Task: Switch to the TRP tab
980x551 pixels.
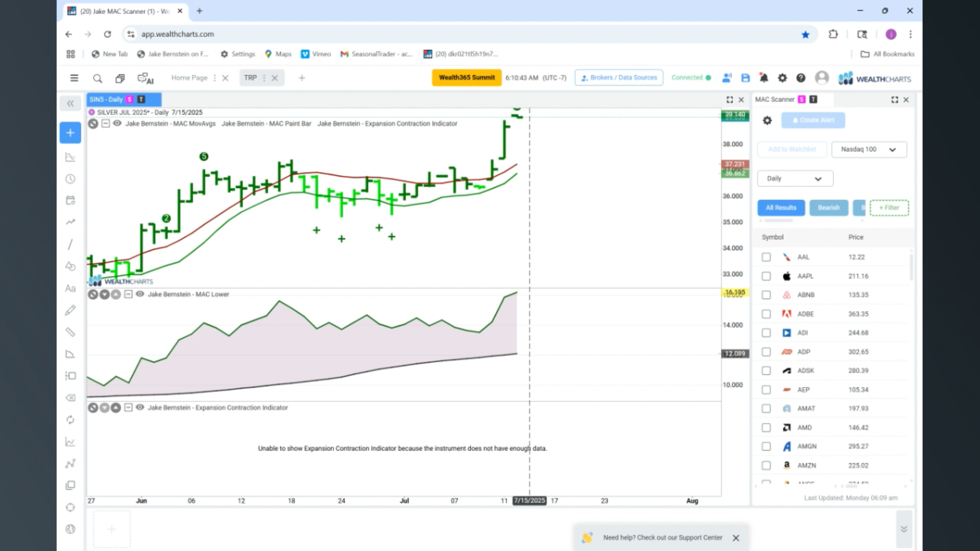Action: click(x=250, y=78)
